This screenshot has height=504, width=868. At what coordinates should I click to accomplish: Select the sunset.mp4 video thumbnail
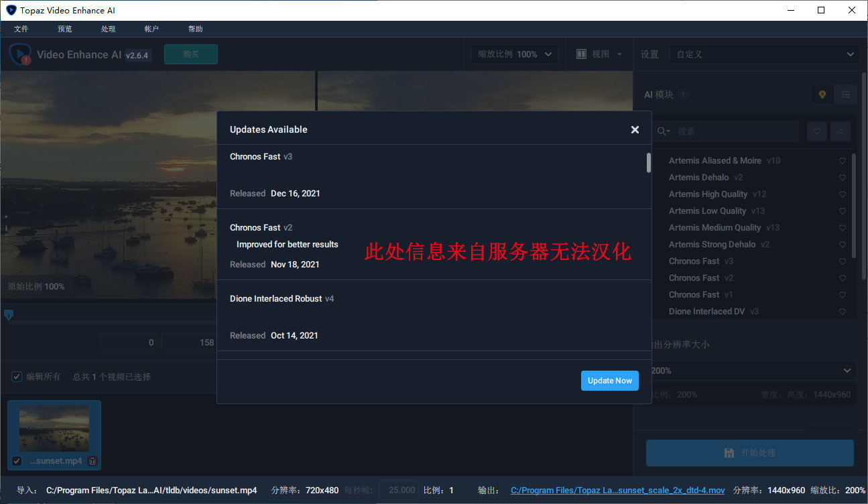click(x=54, y=429)
